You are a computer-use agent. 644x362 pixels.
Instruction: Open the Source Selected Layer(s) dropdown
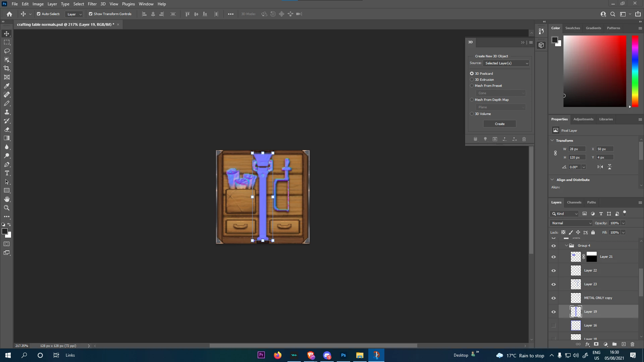click(x=506, y=63)
